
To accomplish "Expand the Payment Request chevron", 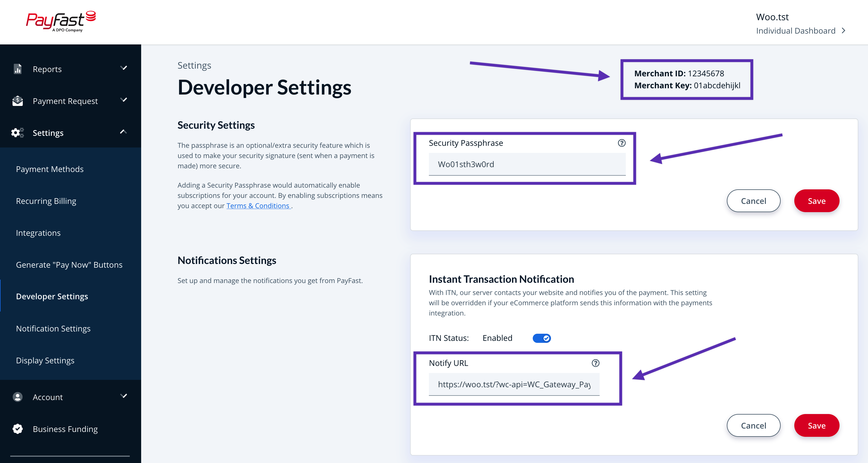I will [x=124, y=100].
